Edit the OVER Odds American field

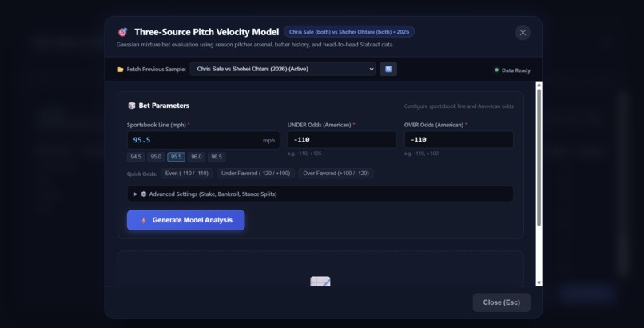click(459, 140)
